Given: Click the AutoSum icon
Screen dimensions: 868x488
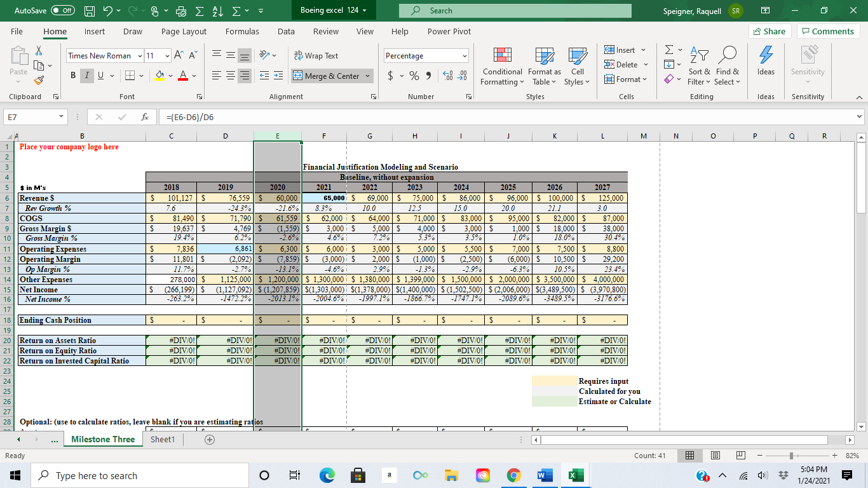Looking at the screenshot, I should pos(668,48).
